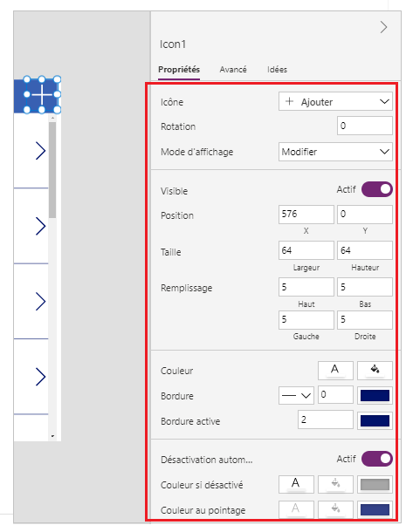This screenshot has width=413, height=532.
Task: Open the Couleur font color icon
Action: [x=335, y=370]
